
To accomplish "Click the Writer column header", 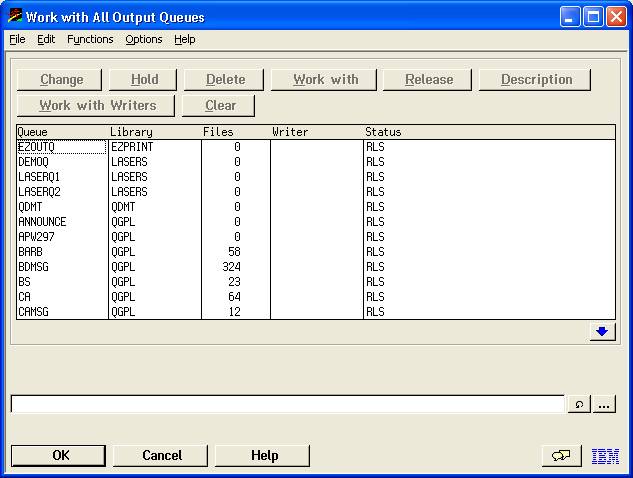I will coord(290,132).
